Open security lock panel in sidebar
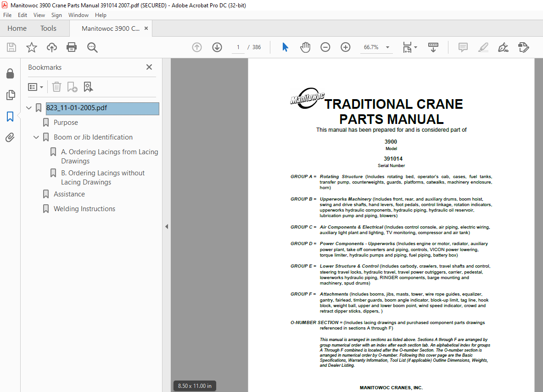Viewport: 543px width, 392px height. click(x=10, y=73)
